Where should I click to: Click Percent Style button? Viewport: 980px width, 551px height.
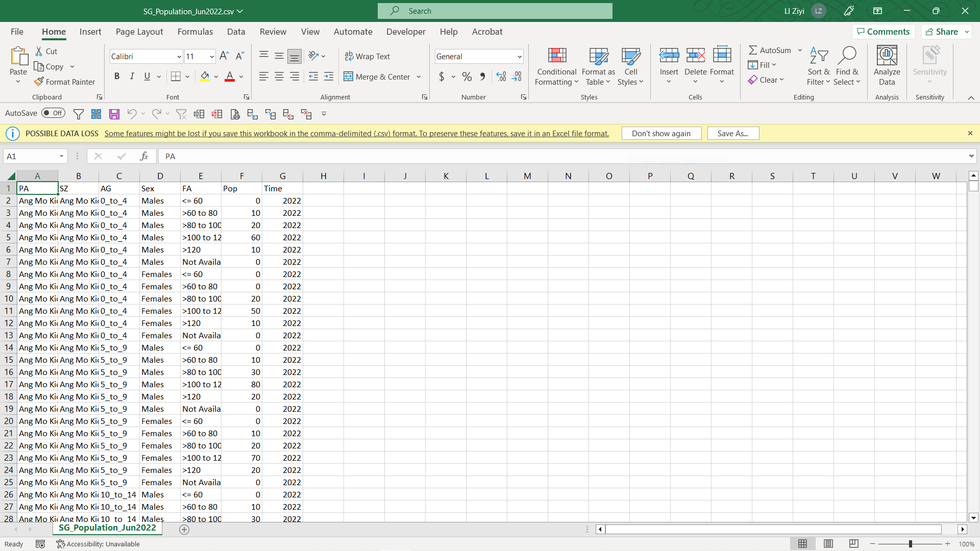click(467, 77)
